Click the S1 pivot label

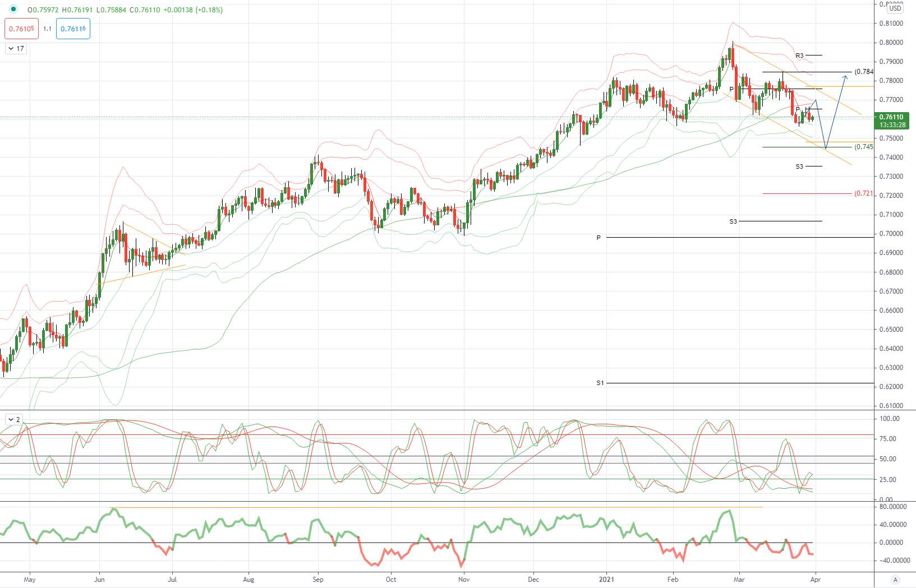point(600,383)
